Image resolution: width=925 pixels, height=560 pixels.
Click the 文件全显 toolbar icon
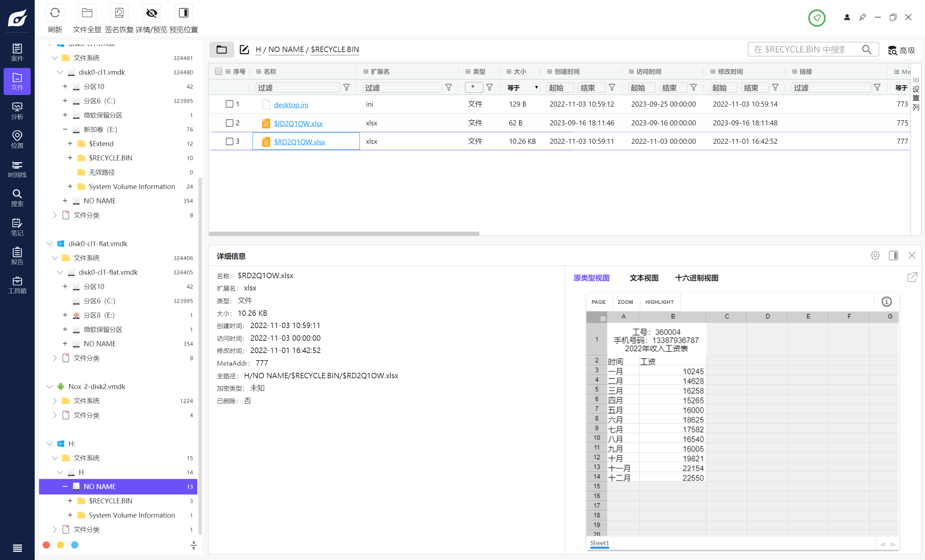(x=87, y=13)
